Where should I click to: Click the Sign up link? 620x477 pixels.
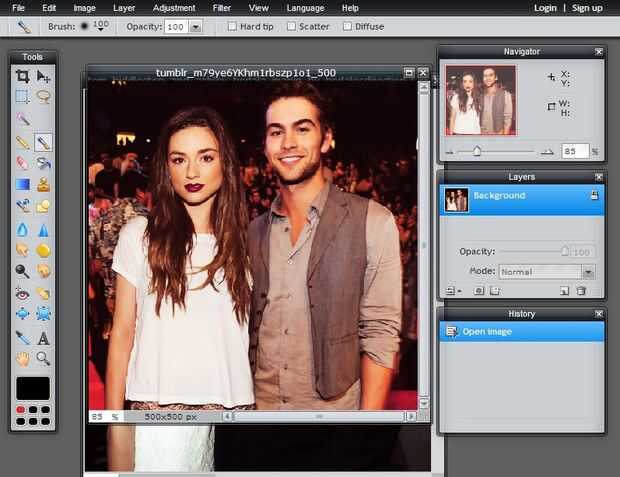pyautogui.click(x=587, y=8)
